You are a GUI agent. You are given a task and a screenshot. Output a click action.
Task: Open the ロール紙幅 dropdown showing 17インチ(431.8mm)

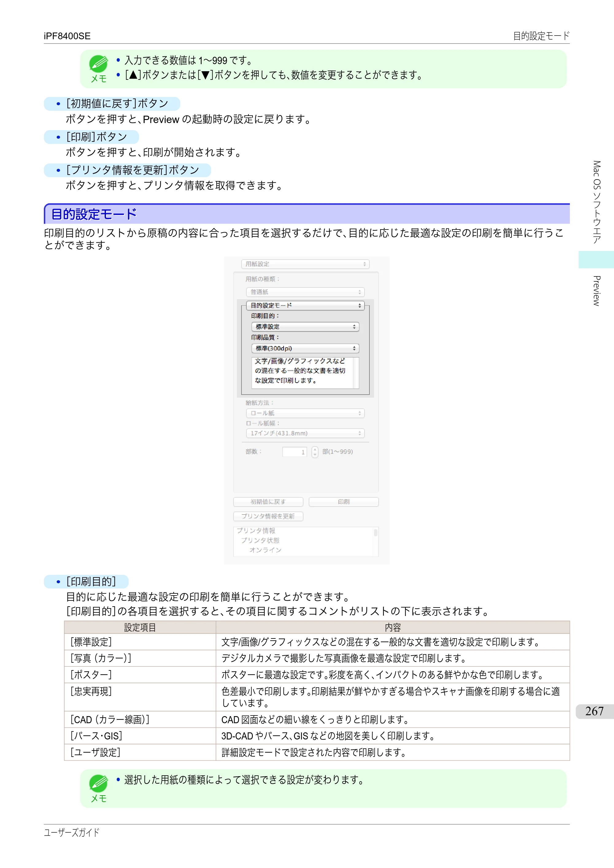click(305, 433)
